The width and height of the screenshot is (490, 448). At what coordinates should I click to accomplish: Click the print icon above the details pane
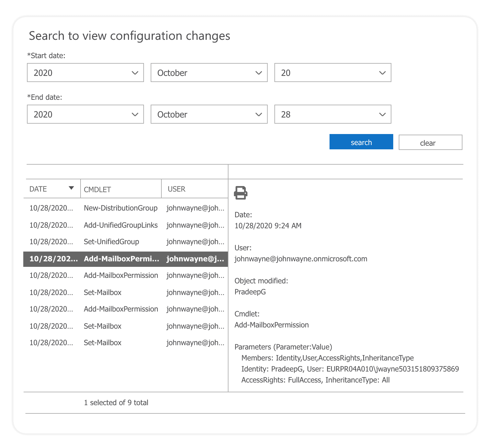tap(241, 193)
